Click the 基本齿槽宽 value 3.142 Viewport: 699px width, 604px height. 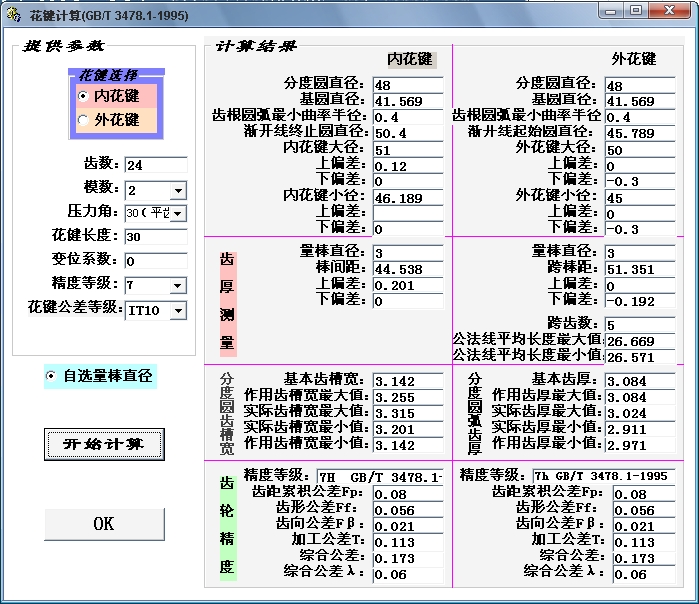(x=408, y=381)
